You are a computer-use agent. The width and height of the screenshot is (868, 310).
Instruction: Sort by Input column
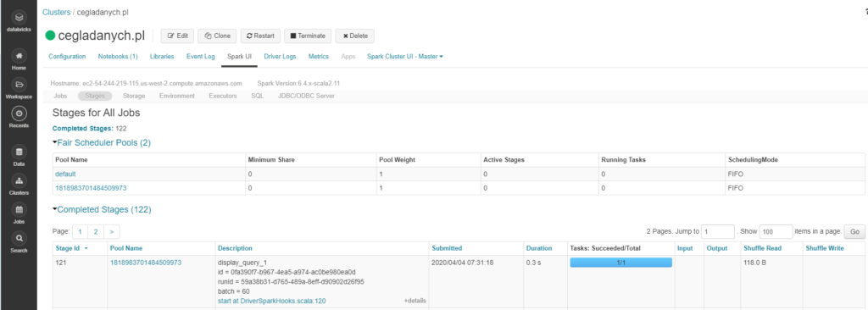[685, 248]
